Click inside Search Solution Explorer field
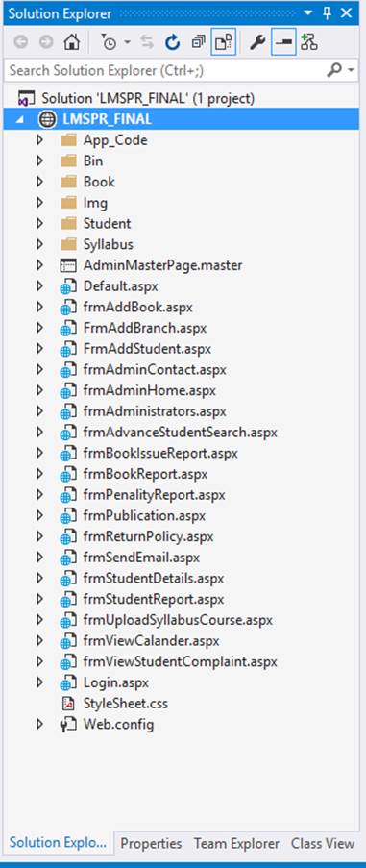This screenshot has width=366, height=868. coord(166,70)
